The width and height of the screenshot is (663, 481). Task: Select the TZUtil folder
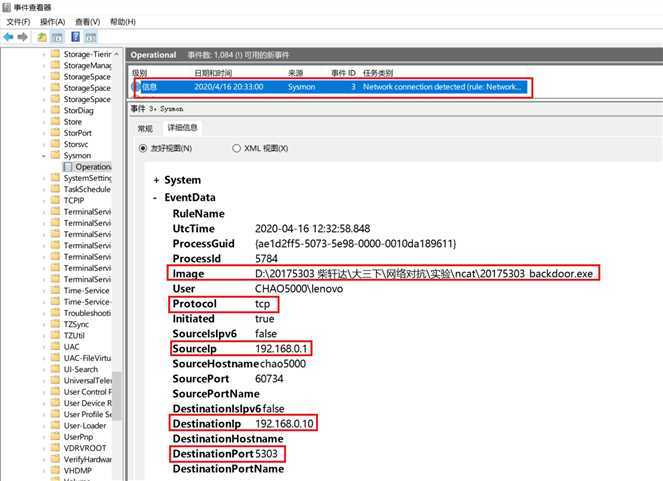[74, 336]
